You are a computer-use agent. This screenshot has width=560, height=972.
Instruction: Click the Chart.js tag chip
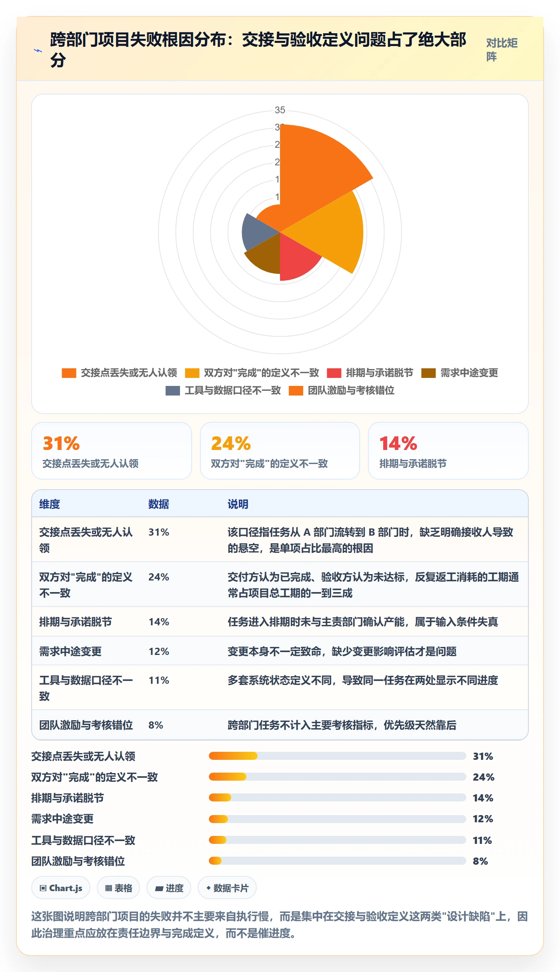[61, 888]
